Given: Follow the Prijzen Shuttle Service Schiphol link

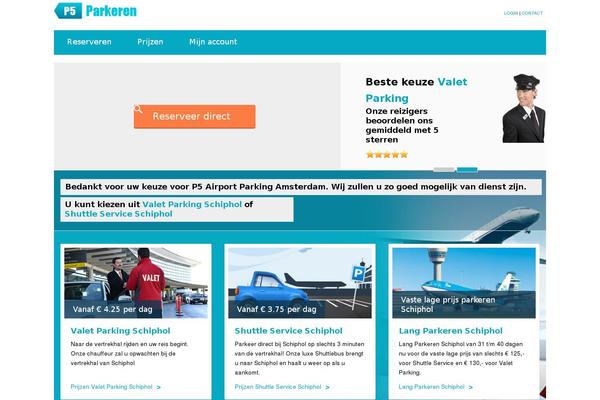Looking at the screenshot, I should (x=278, y=387).
